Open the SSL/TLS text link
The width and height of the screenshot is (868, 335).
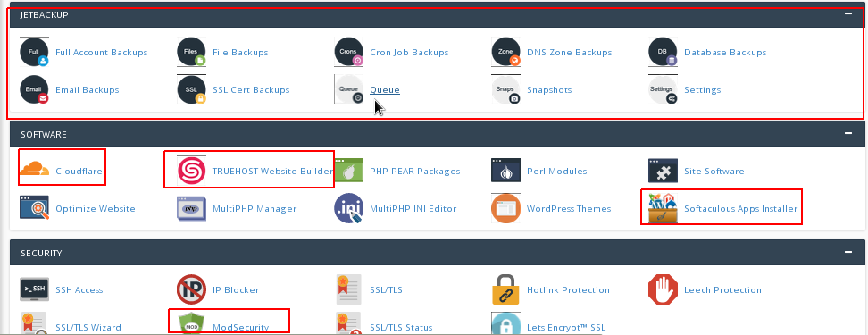[x=386, y=289]
